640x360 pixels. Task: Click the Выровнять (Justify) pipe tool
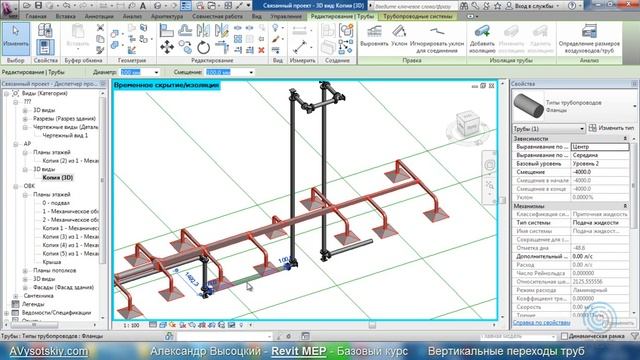(x=374, y=36)
